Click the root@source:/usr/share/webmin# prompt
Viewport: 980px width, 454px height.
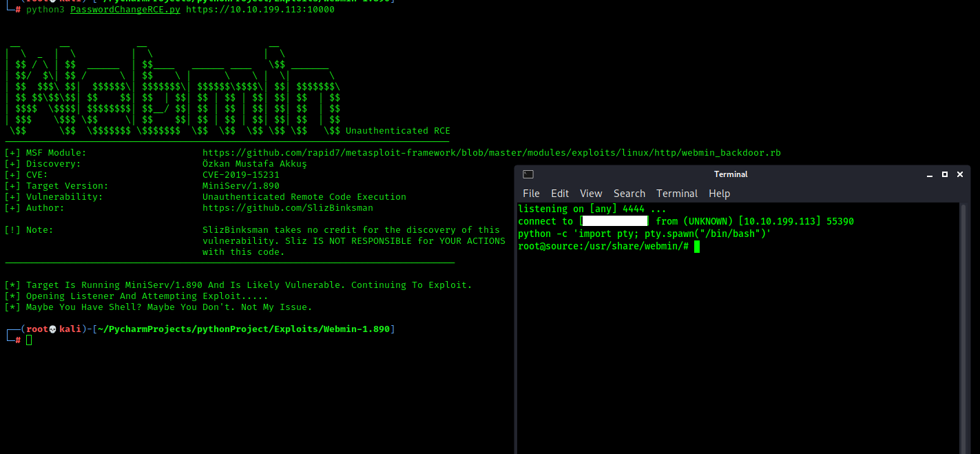[603, 247]
